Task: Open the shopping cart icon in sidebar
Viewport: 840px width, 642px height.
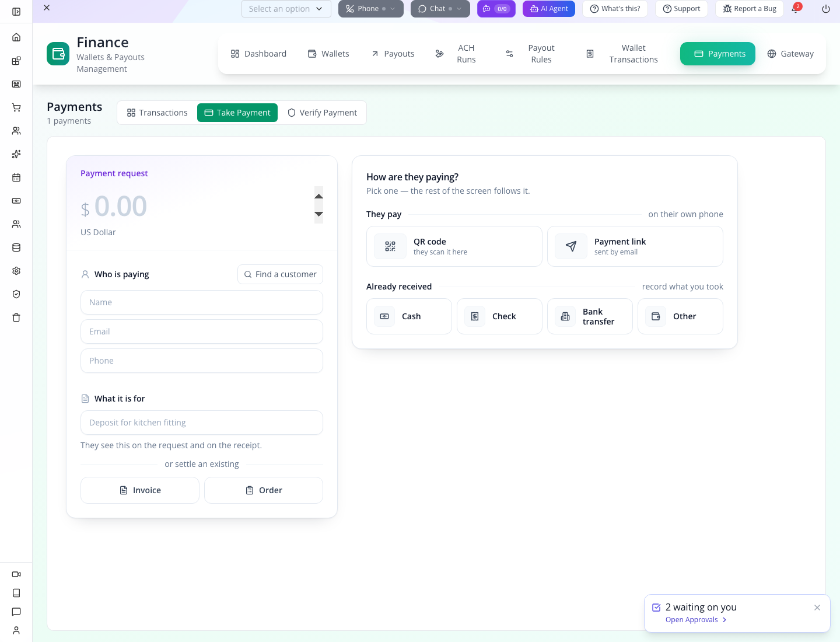Action: click(x=16, y=107)
